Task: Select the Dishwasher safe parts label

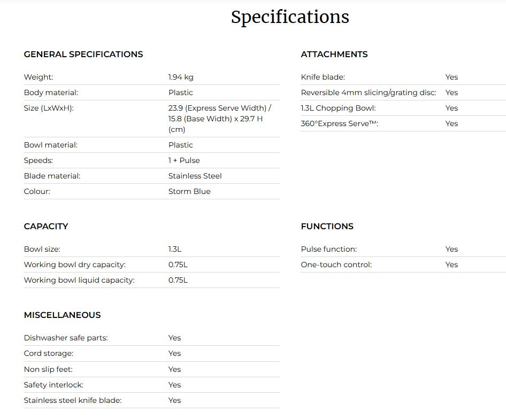Action: (66, 338)
